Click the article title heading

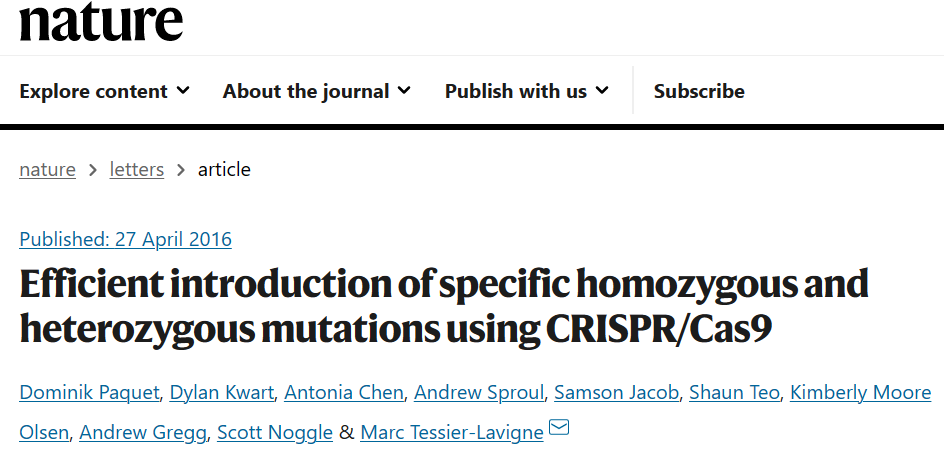tap(444, 305)
